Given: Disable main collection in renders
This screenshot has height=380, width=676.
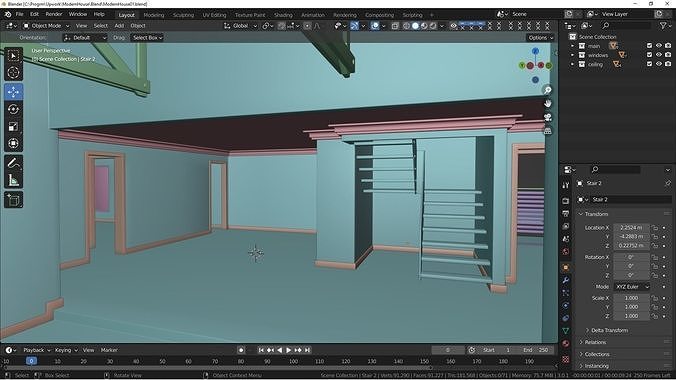Looking at the screenshot, I should point(668,46).
